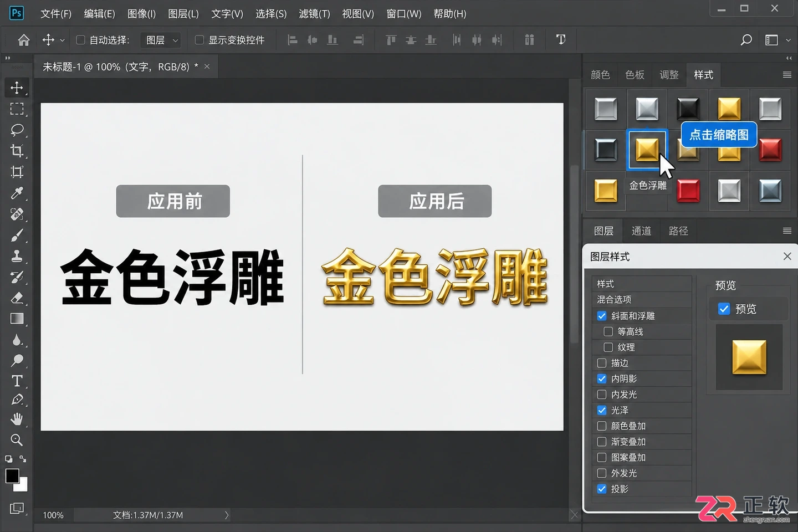Expand the status bar info arrow
This screenshot has height=532, width=798.
click(227, 515)
